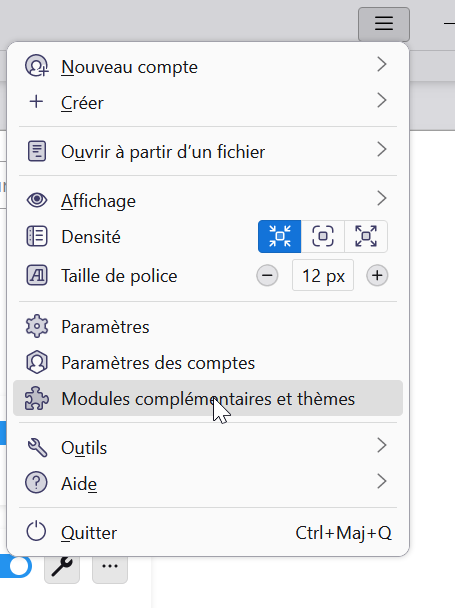This screenshot has width=455, height=608.
Task: Expand the Nouveau compte submenu arrow
Action: [x=382, y=64]
